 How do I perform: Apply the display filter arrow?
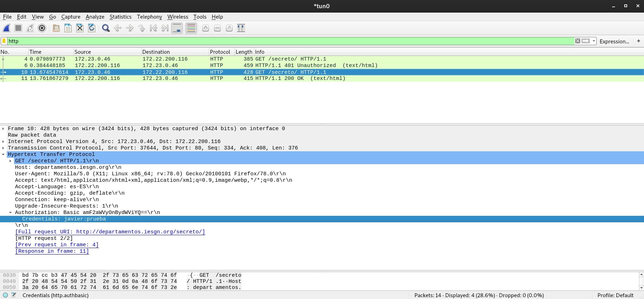(x=586, y=41)
